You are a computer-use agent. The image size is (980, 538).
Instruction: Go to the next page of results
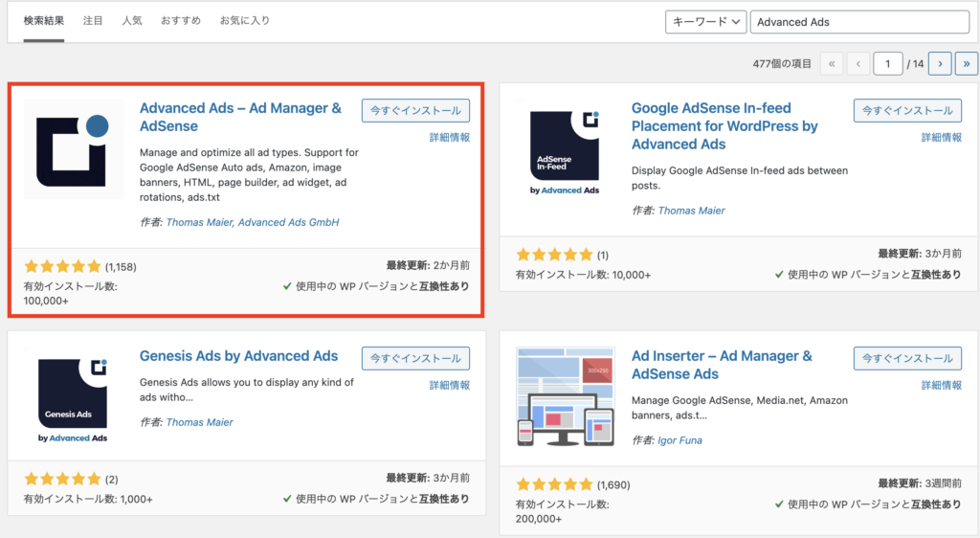point(940,64)
